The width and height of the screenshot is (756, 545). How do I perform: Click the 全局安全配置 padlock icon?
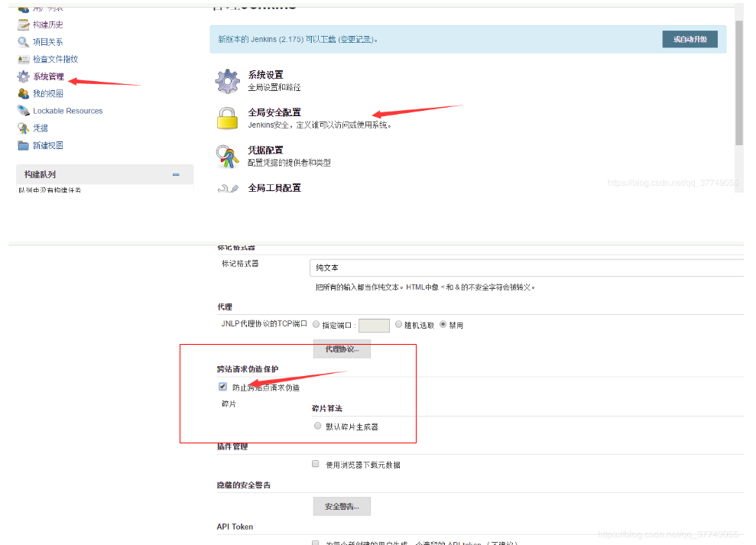pyautogui.click(x=227, y=118)
